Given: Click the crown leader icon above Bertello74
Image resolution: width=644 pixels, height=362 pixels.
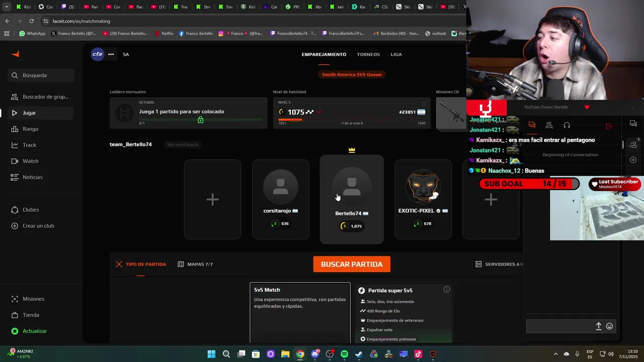Looking at the screenshot, I should pos(352,150).
